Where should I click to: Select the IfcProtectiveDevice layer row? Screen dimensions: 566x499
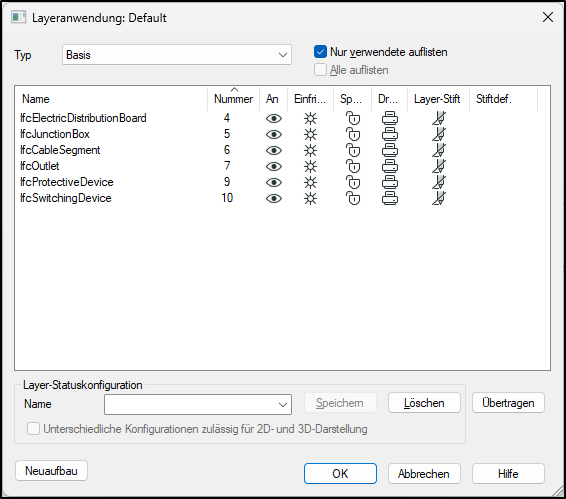282,182
